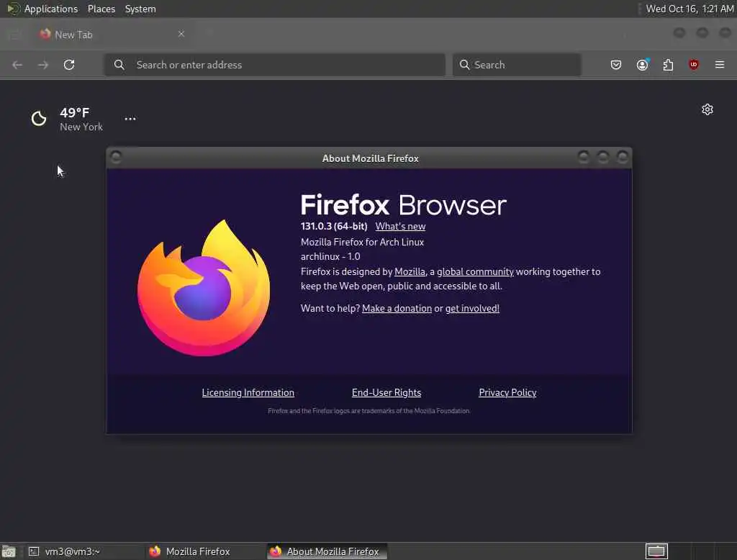
Task: Open weather widget three-dot options
Action: [x=130, y=119]
